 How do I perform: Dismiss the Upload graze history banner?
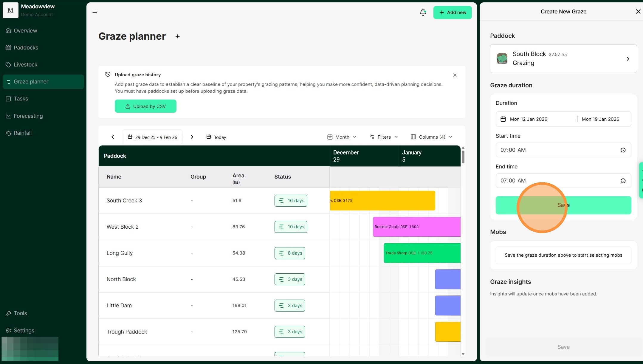click(x=455, y=75)
